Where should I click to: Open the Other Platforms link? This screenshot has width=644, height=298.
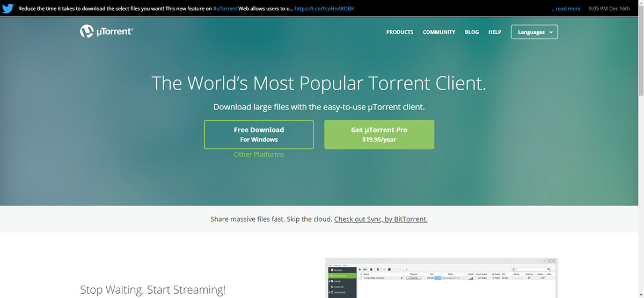[259, 155]
